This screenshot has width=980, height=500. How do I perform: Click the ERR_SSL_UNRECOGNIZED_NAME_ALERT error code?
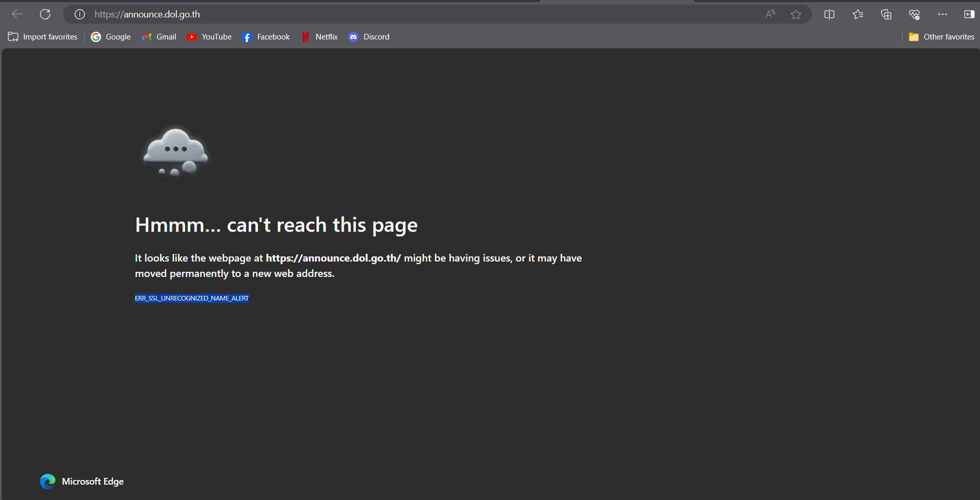(x=192, y=298)
